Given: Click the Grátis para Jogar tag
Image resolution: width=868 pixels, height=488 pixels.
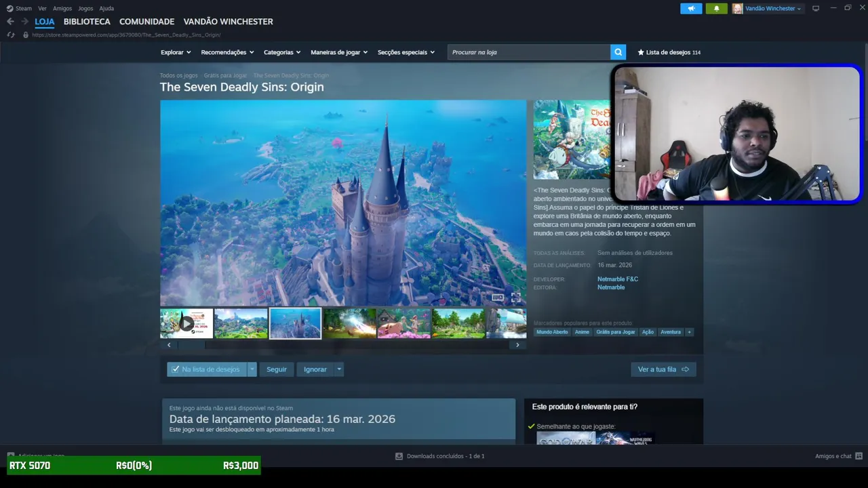Looking at the screenshot, I should [616, 332].
